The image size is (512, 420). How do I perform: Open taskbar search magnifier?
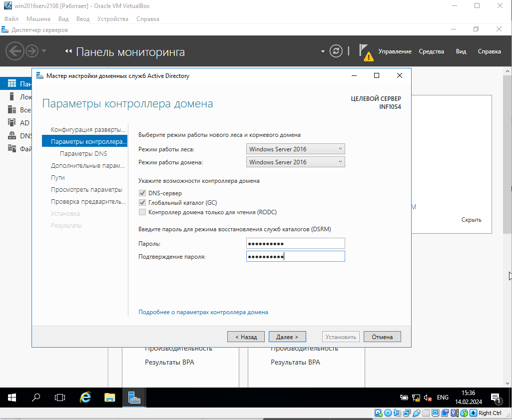point(36,398)
